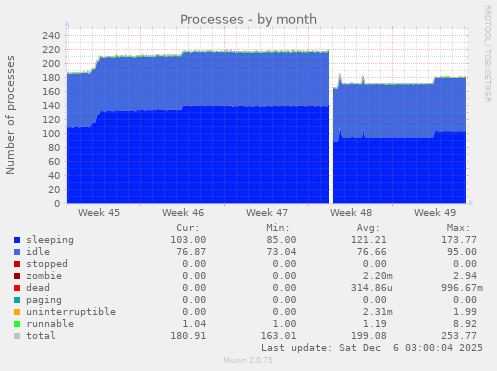Image resolution: width=497 pixels, height=371 pixels.
Task: Click sleeping minimum value 85.00
Action: [x=281, y=240]
